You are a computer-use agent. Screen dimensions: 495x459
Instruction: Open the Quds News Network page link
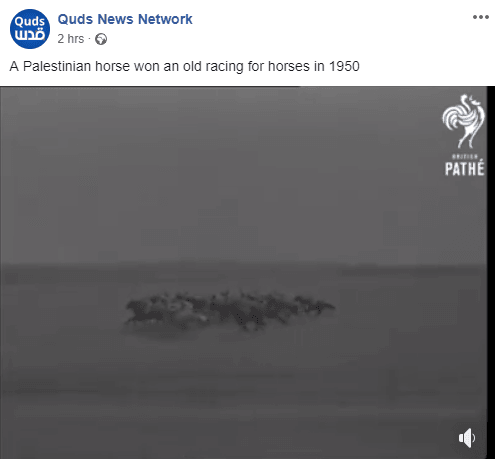tap(125, 19)
